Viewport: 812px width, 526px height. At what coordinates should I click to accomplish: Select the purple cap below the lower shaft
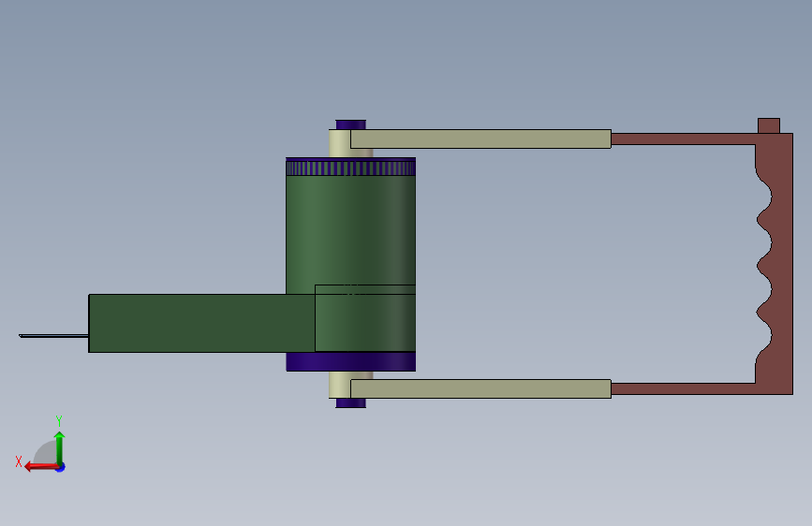click(x=350, y=402)
